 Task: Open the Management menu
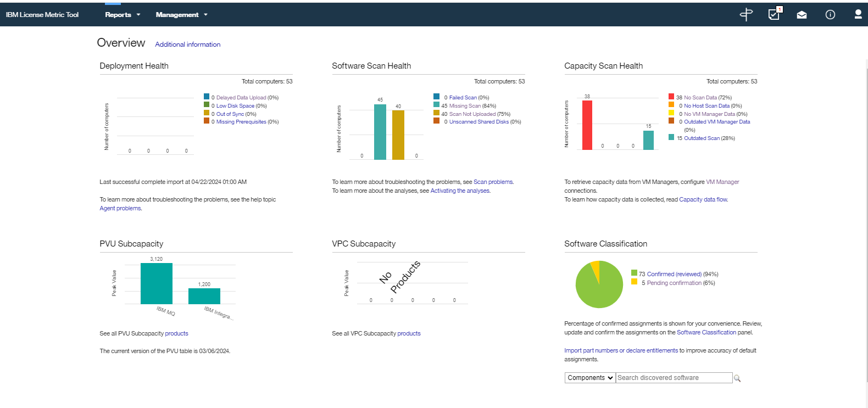[x=181, y=15]
